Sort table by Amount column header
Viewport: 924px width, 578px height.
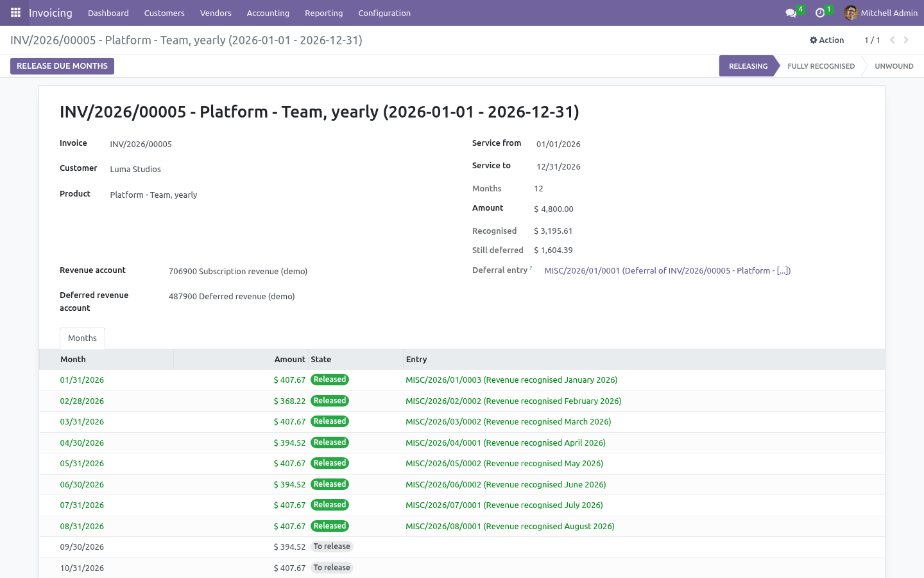[241, 360]
